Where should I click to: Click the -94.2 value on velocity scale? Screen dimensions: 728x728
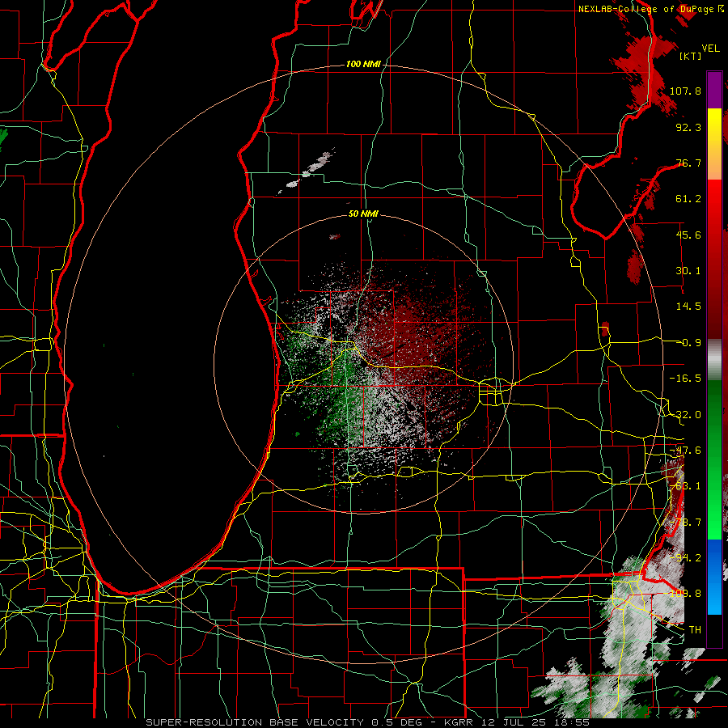tap(685, 557)
